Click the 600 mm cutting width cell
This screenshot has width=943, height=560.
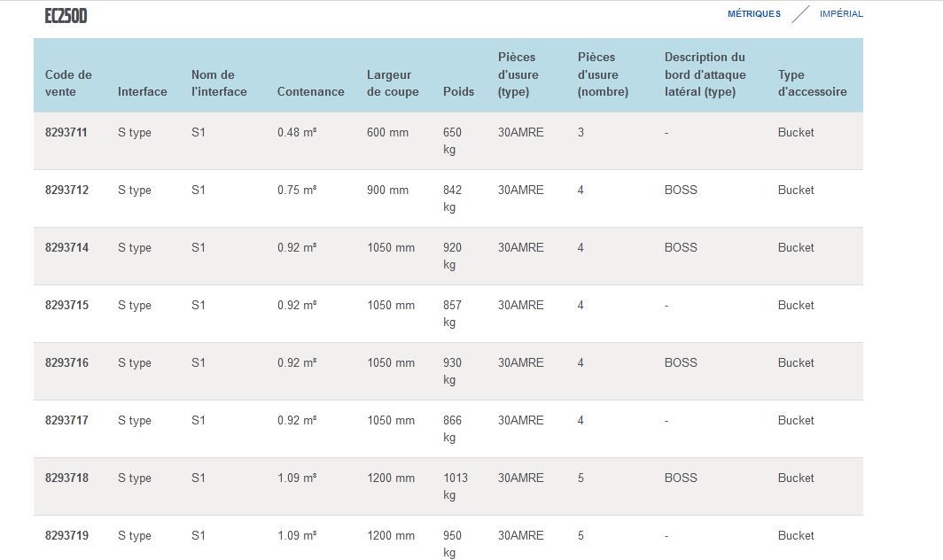pos(387,133)
